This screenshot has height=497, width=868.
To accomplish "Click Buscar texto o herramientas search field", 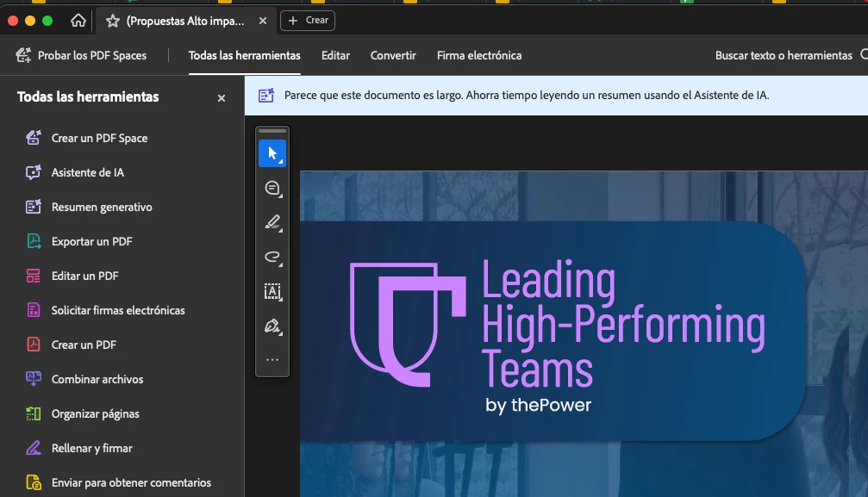I will pyautogui.click(x=784, y=55).
